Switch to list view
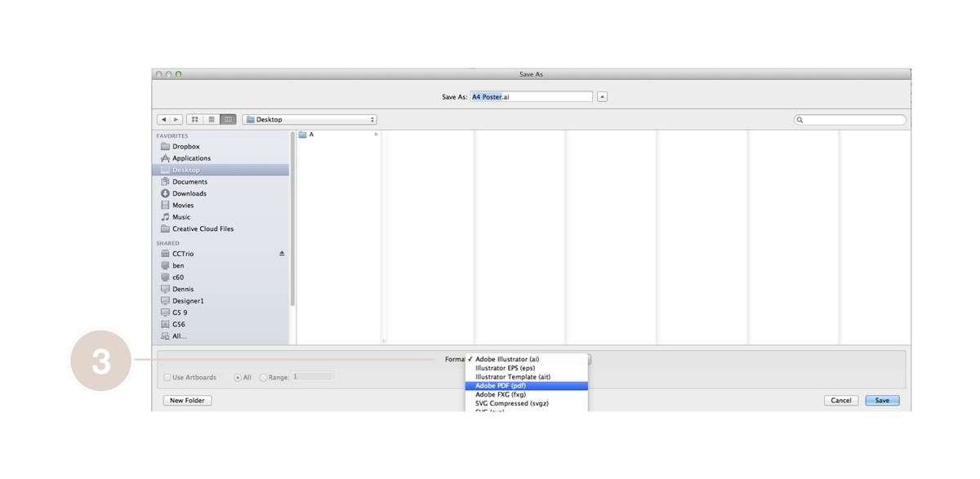The width and height of the screenshot is (980, 479). tap(212, 119)
